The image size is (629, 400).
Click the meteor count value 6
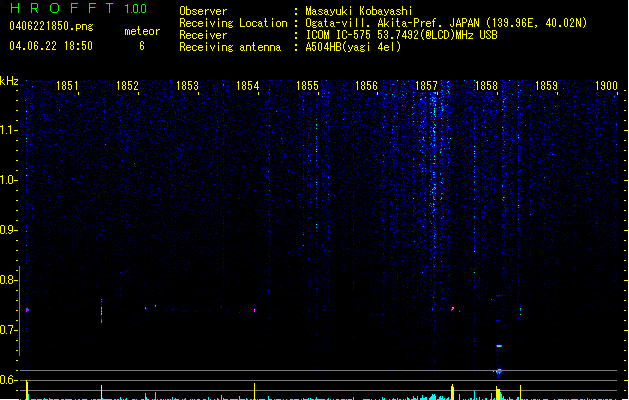(142, 46)
